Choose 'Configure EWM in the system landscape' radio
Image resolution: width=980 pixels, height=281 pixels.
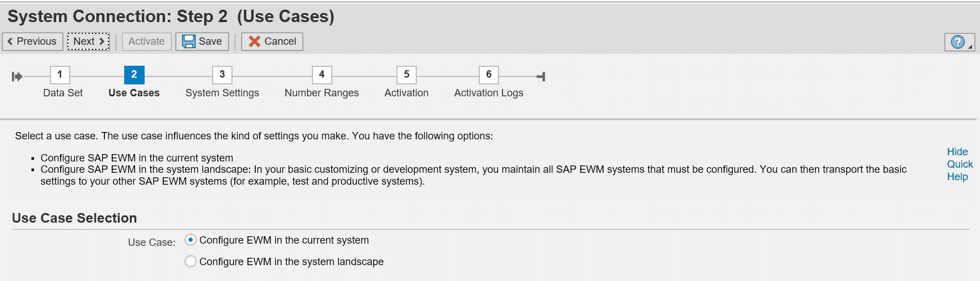pyautogui.click(x=191, y=261)
